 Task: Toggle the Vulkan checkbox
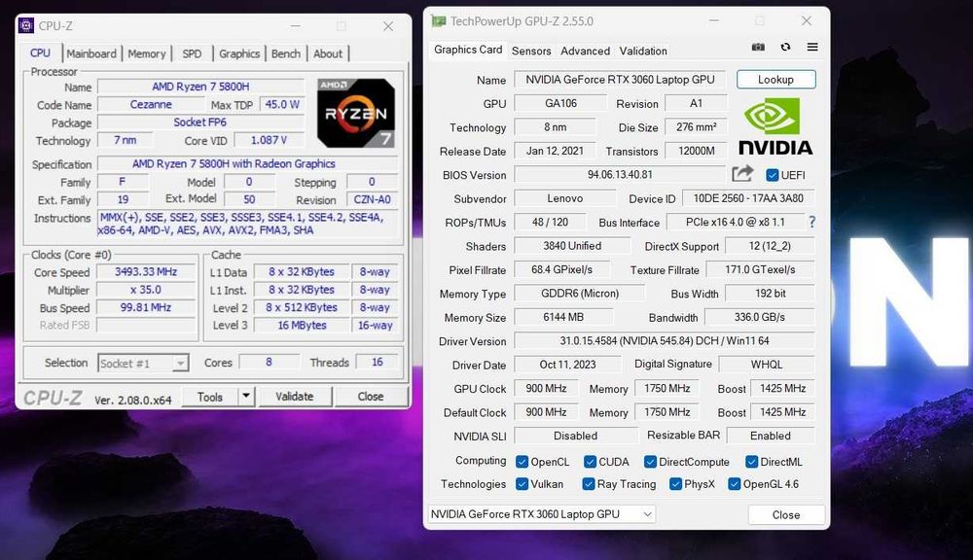522,484
